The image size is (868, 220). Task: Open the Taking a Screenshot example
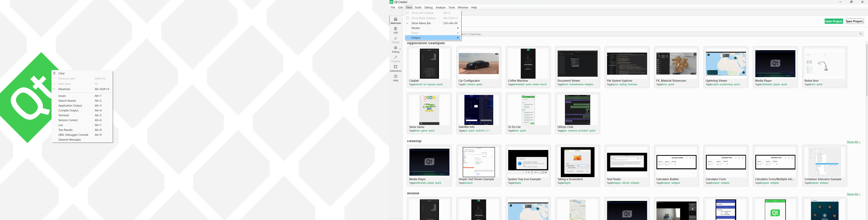coord(577,166)
